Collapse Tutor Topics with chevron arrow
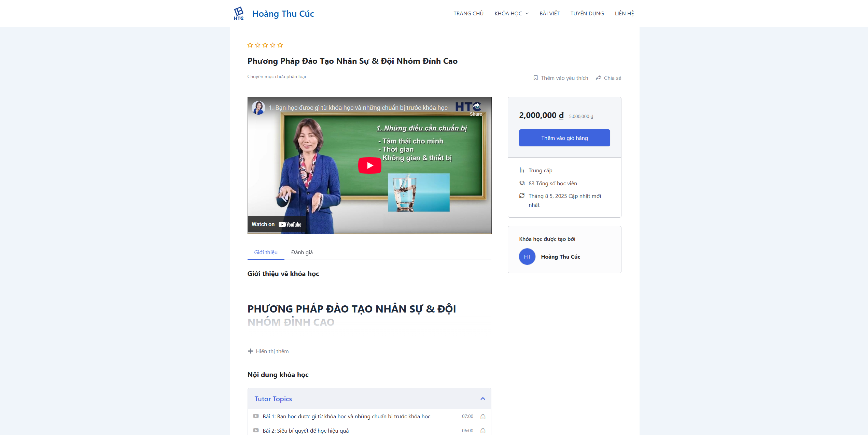The image size is (868, 435). [x=483, y=398]
